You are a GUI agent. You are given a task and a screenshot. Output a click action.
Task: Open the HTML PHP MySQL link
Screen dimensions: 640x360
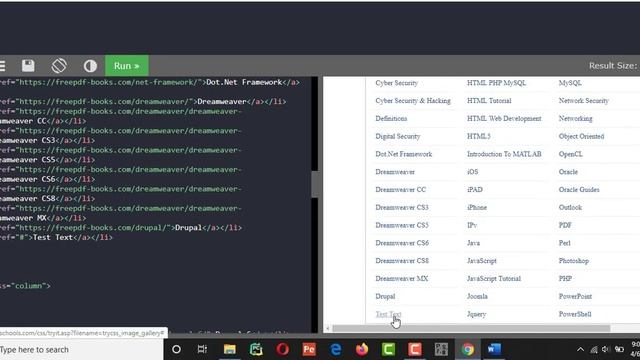(496, 83)
